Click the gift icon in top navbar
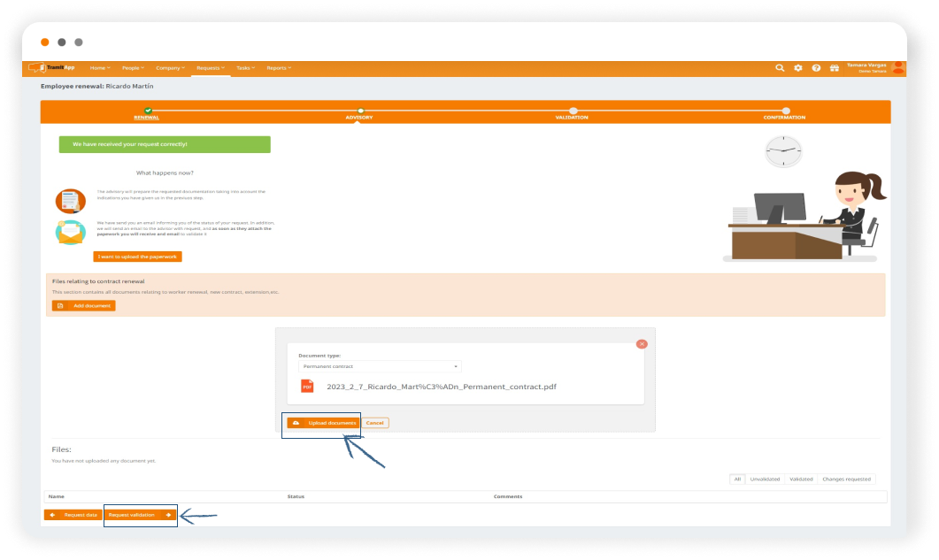This screenshot has width=939, height=560. 834,68
